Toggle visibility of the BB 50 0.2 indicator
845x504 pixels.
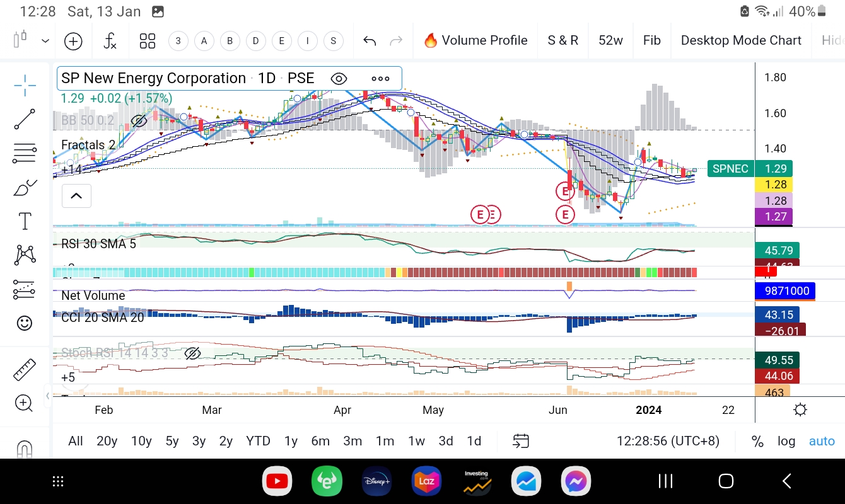139,120
